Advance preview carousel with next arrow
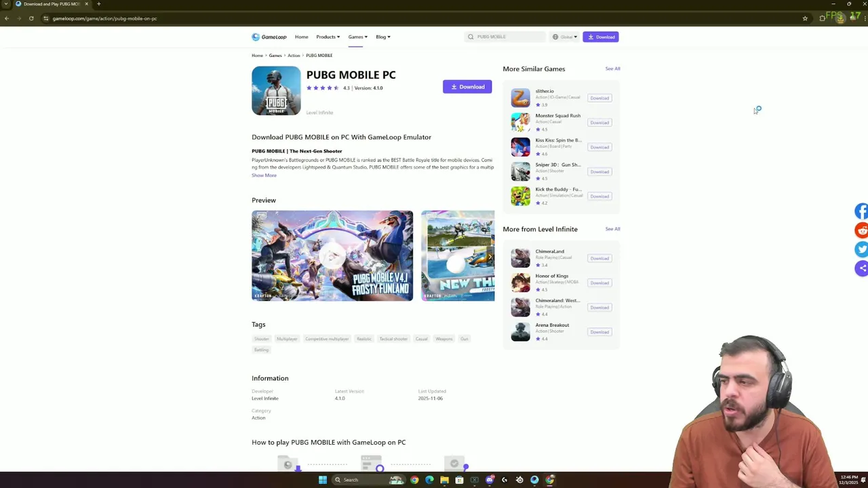 tap(490, 256)
